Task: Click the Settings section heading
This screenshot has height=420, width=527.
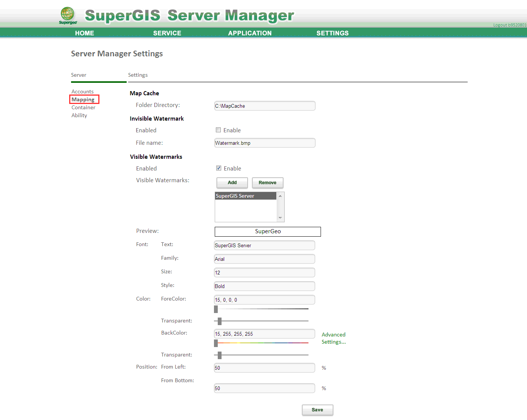Action: [x=138, y=75]
